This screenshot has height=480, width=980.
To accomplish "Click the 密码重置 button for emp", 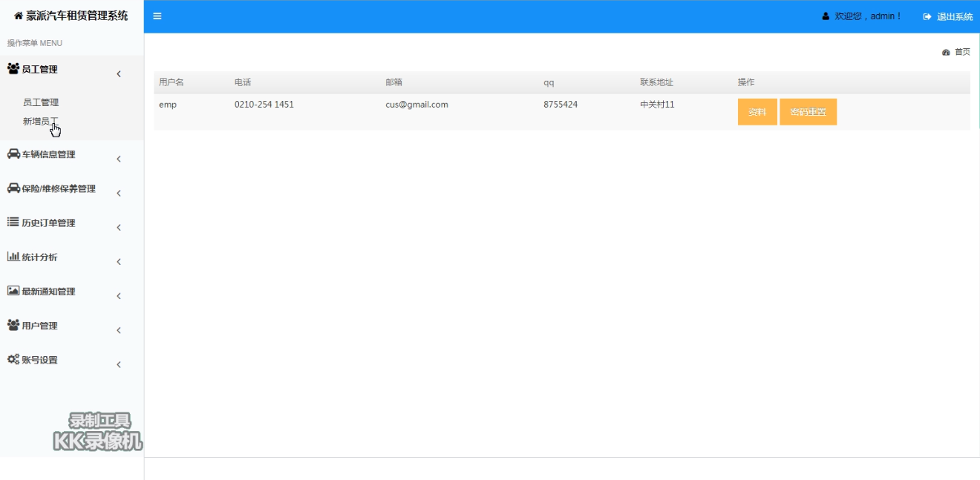I will click(808, 112).
